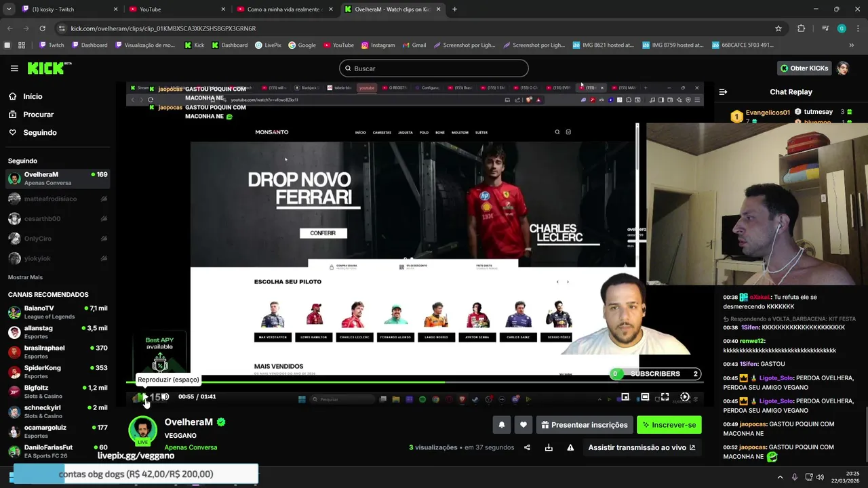Download the clip via download icon
The image size is (868, 488).
(549, 447)
